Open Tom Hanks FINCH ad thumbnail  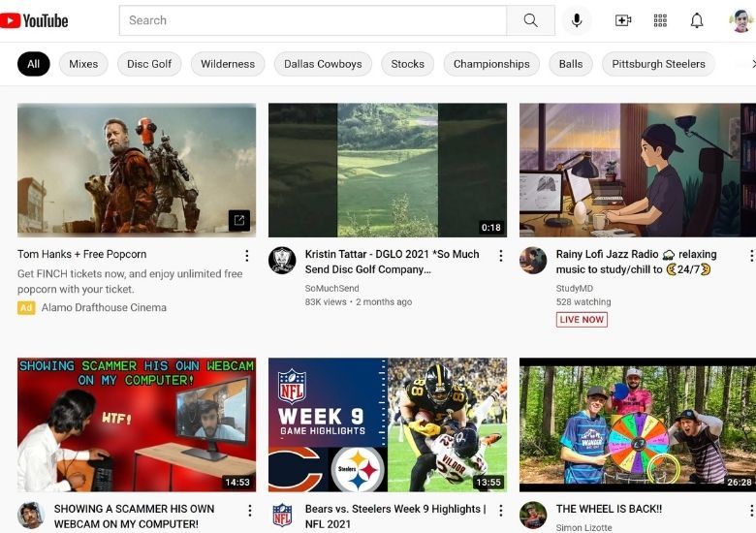(x=137, y=171)
